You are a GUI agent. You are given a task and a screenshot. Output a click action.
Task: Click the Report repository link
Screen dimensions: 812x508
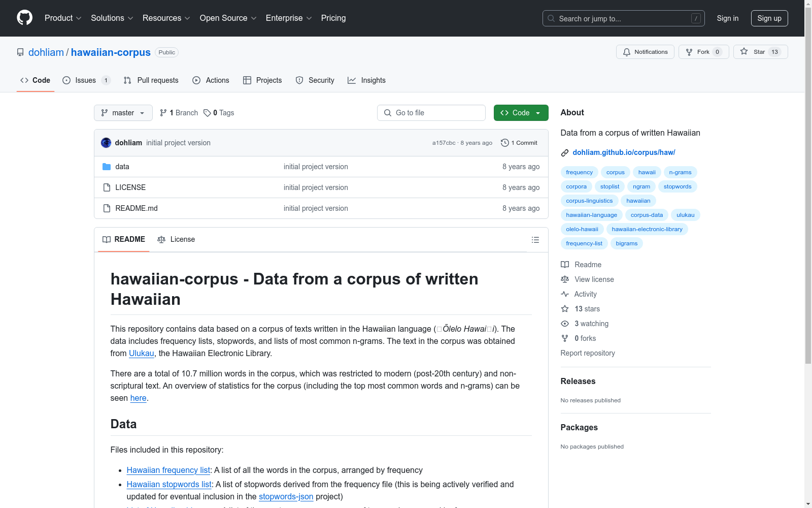[x=588, y=353]
